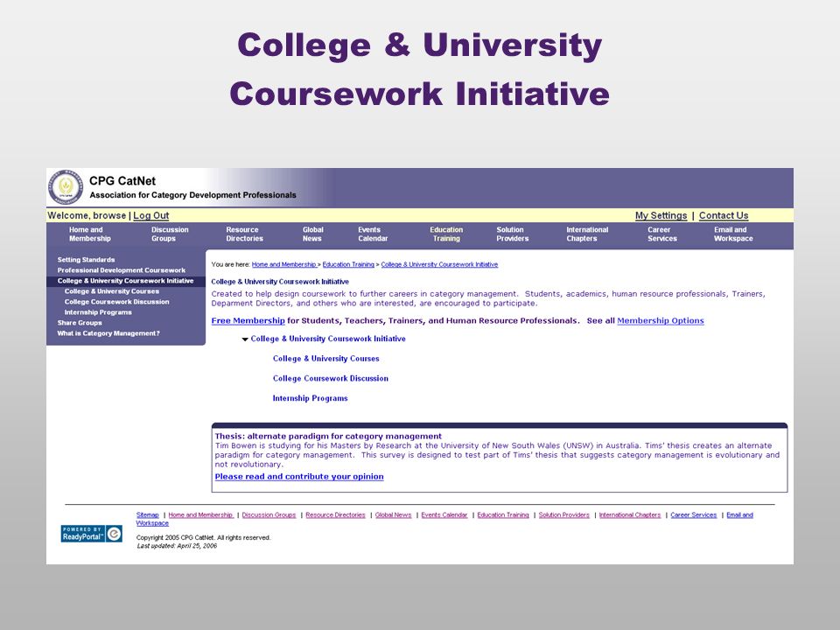The height and width of the screenshot is (630, 840).
Task: Click the Log Out link
Action: 151,215
